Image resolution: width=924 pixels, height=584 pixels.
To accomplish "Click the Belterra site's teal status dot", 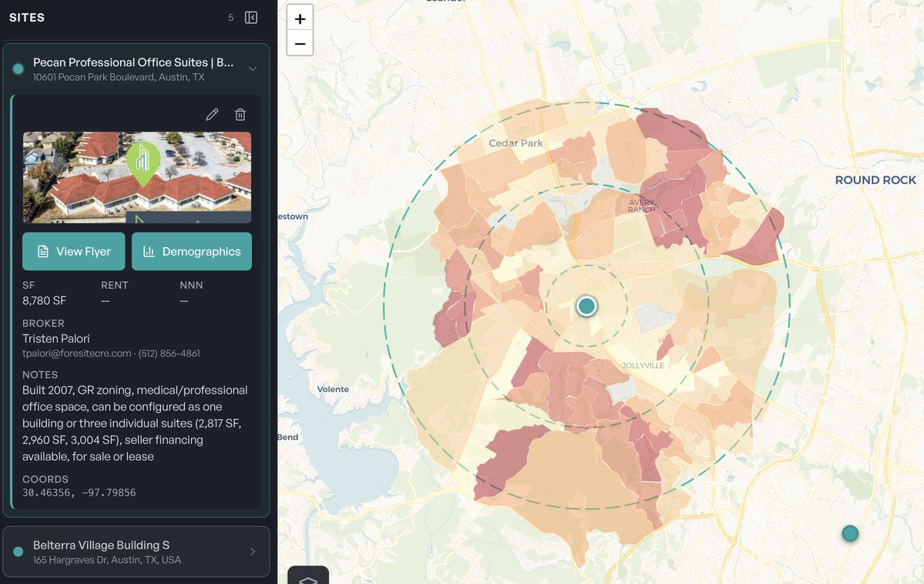I will click(18, 552).
